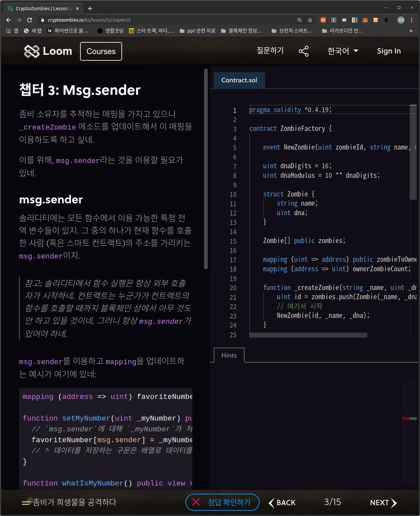Open the 파이썬으로 블... Medium bookmark
The height and width of the screenshot is (516, 420).
[x=68, y=31]
